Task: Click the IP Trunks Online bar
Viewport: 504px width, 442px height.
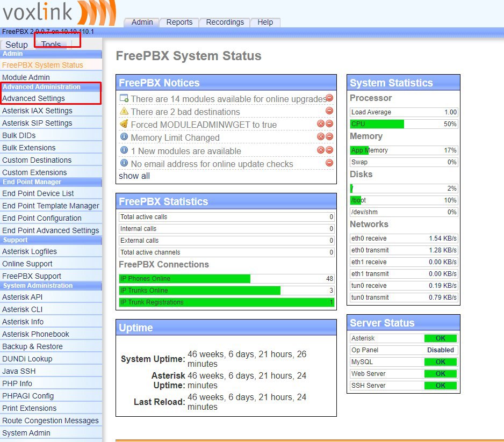Action: tap(226, 291)
